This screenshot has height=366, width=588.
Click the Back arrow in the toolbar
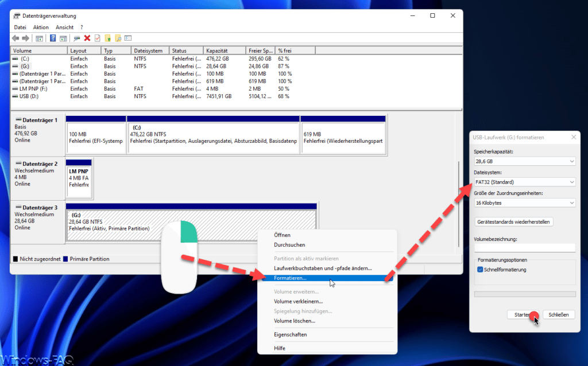point(16,38)
